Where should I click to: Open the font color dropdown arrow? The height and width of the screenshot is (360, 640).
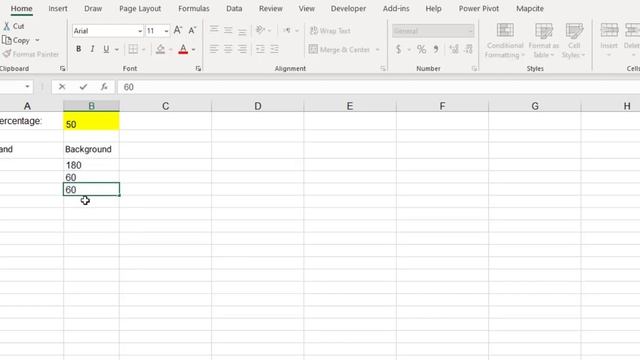pyautogui.click(x=193, y=50)
